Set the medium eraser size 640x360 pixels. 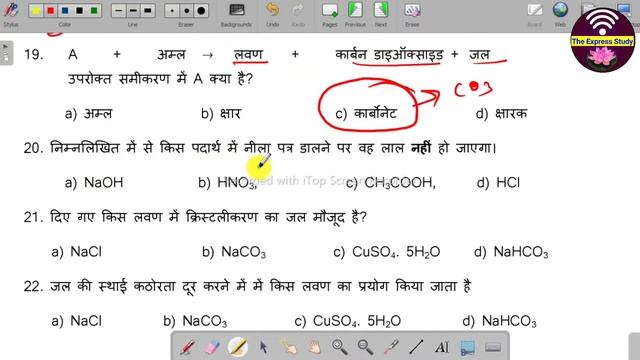pos(187,11)
